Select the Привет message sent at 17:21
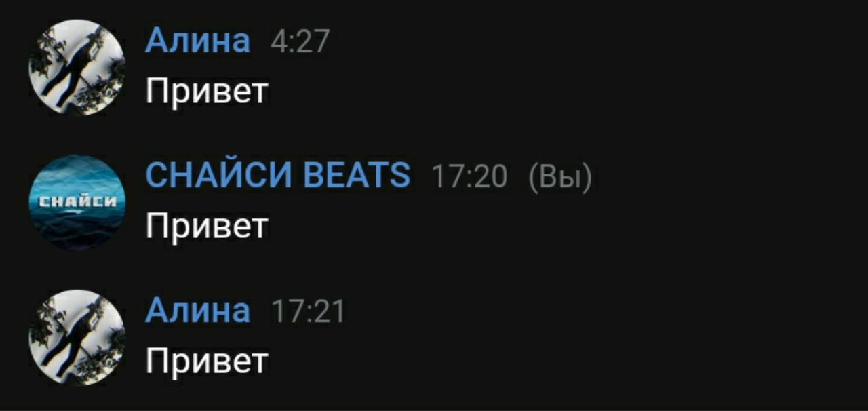 (207, 362)
